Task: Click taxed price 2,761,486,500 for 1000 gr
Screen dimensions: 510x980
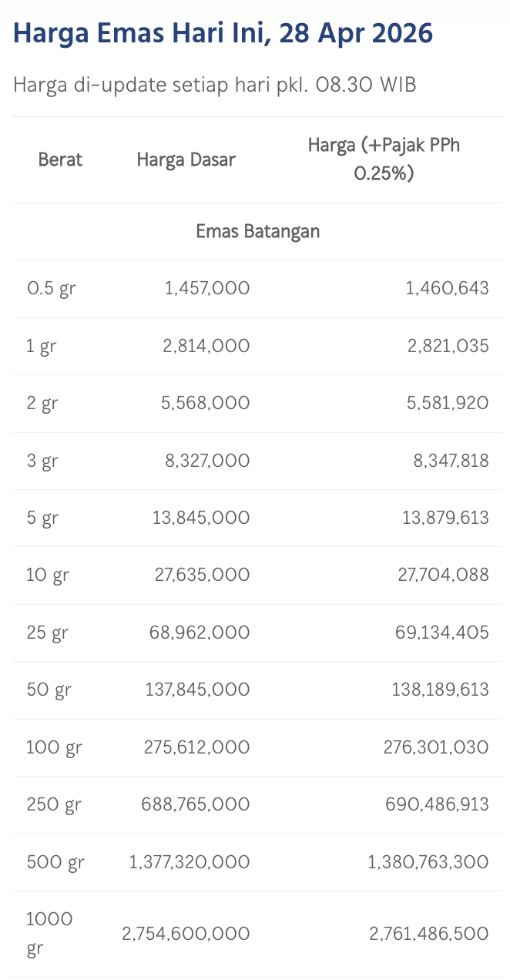Action: pos(428,934)
